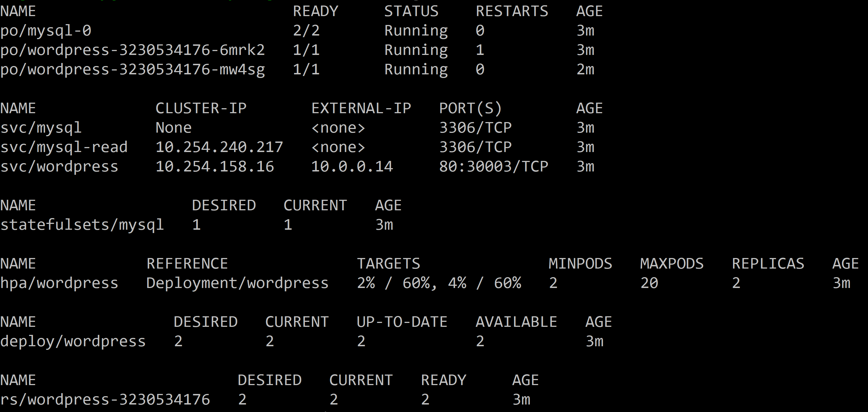This screenshot has height=412, width=868.
Task: Select the text 'po/mysql-0'
Action: pos(46,31)
